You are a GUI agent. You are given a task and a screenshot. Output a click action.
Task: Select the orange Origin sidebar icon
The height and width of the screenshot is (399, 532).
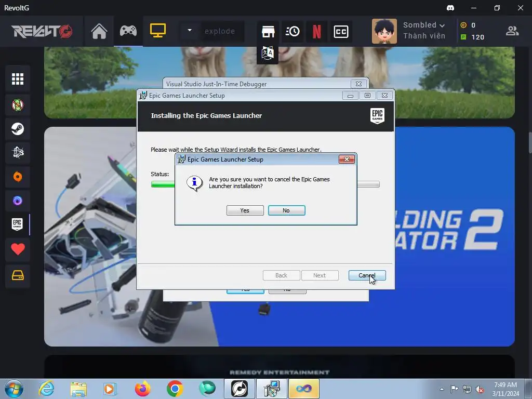18,177
